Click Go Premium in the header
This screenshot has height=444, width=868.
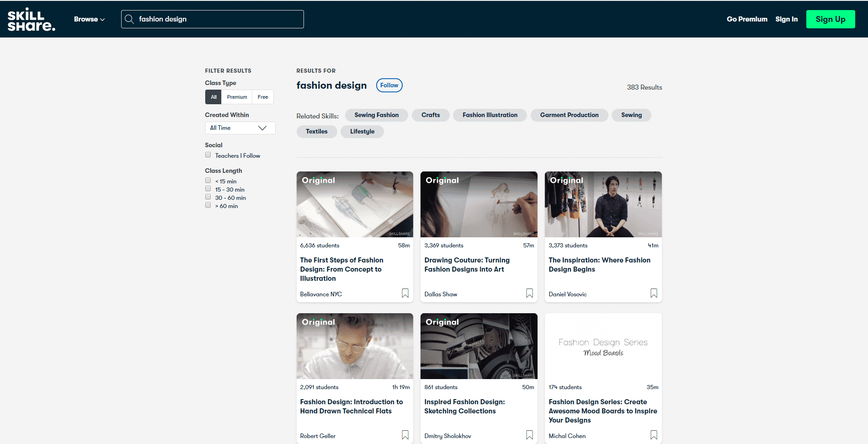(x=747, y=19)
